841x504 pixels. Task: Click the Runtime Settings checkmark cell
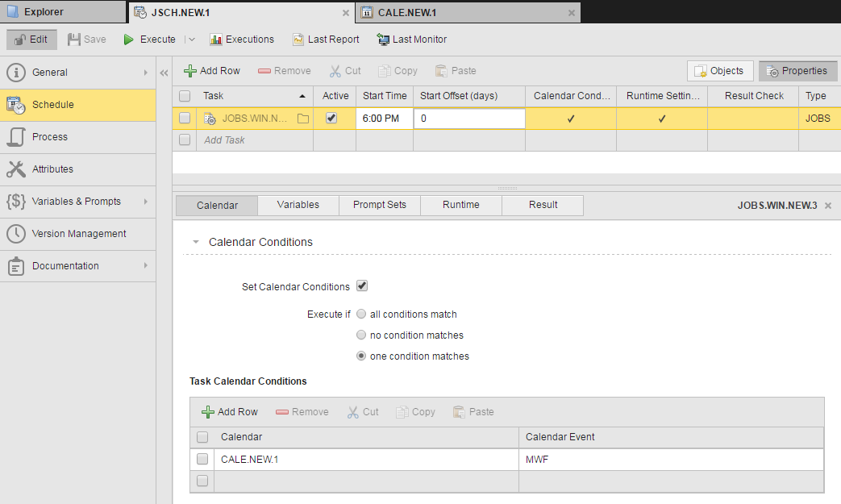coord(662,119)
